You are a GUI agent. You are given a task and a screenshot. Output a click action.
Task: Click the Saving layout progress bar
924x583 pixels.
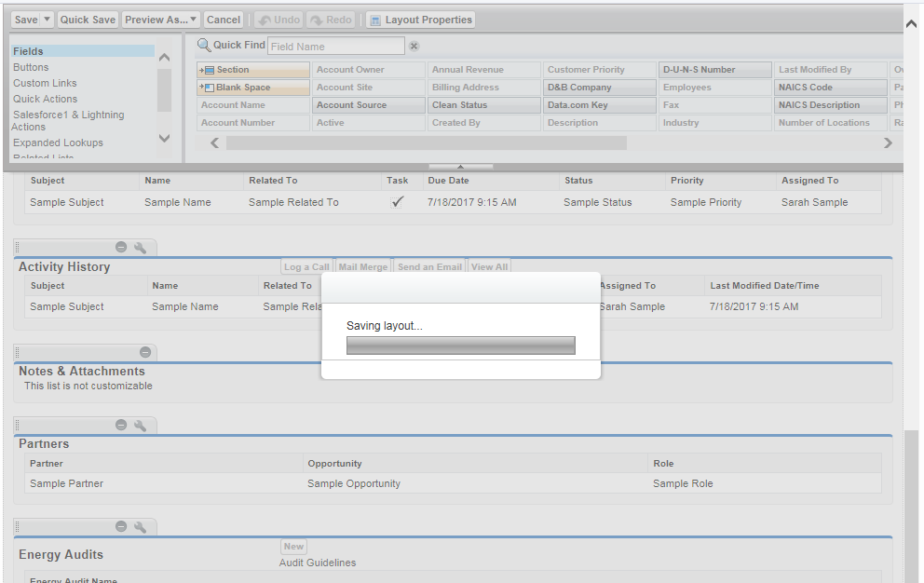tap(460, 346)
